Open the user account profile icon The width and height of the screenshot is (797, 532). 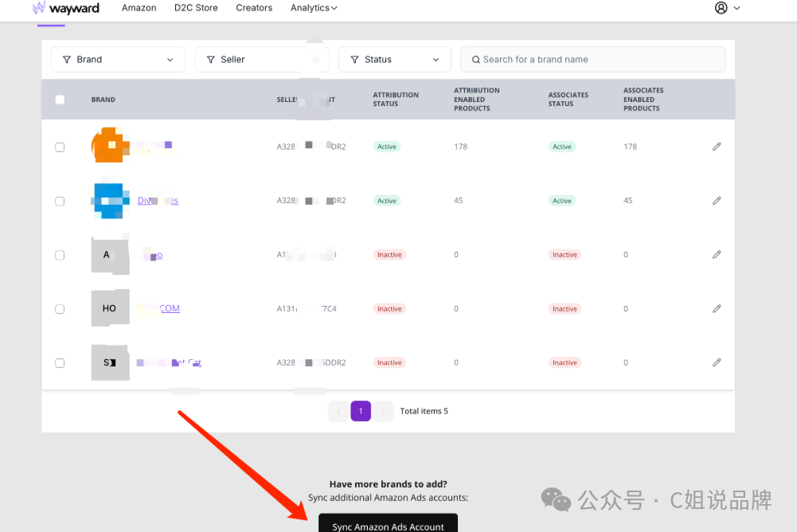click(721, 8)
